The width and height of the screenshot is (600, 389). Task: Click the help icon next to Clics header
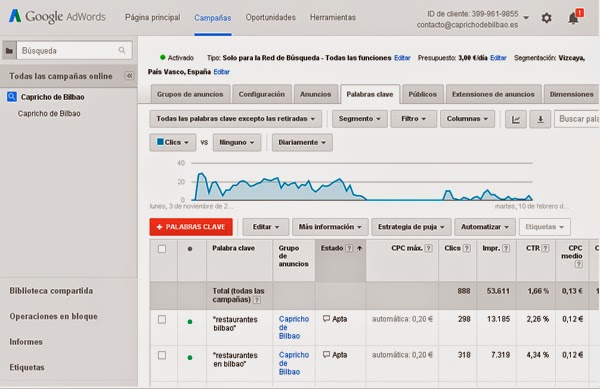[466, 248]
